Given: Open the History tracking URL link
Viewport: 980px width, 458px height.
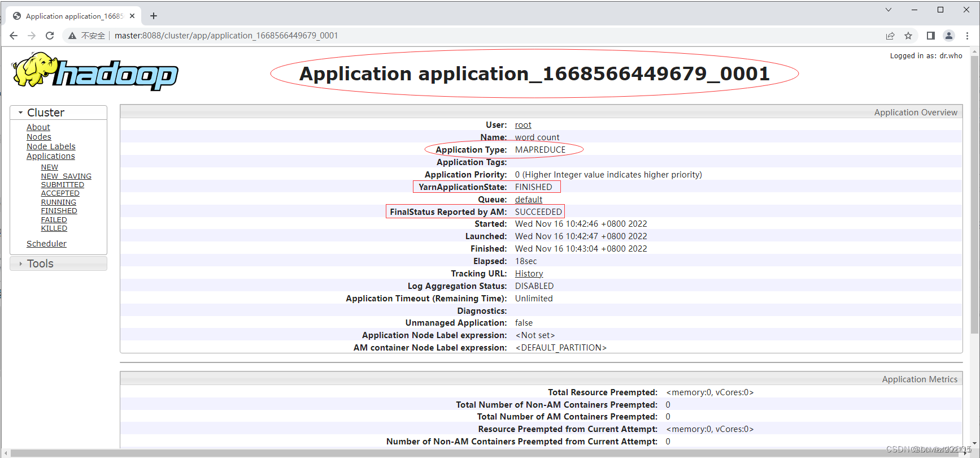Looking at the screenshot, I should [529, 274].
